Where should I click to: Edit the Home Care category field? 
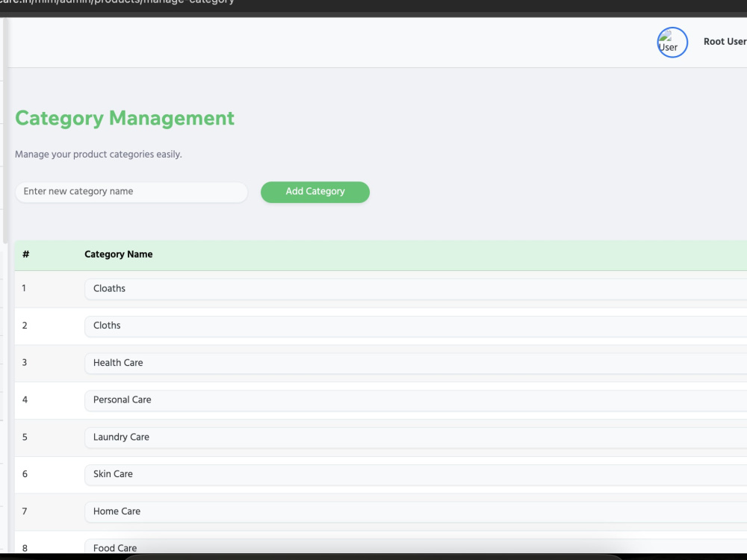[x=415, y=512]
